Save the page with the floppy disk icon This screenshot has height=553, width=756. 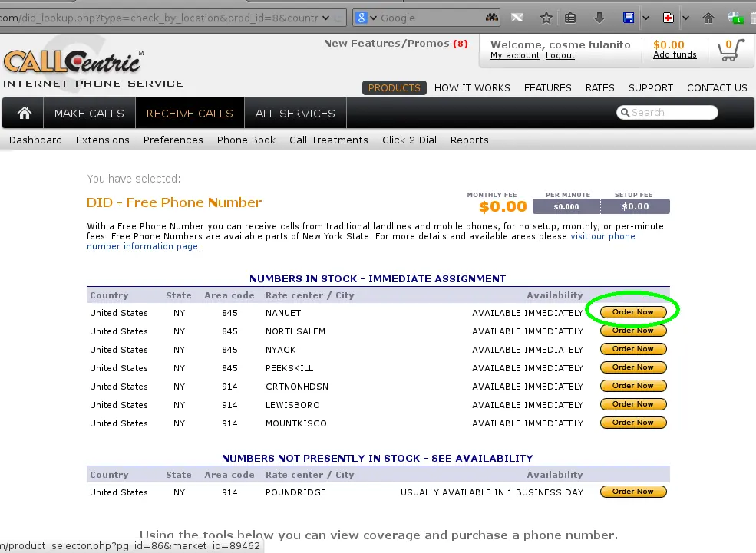coord(629,17)
